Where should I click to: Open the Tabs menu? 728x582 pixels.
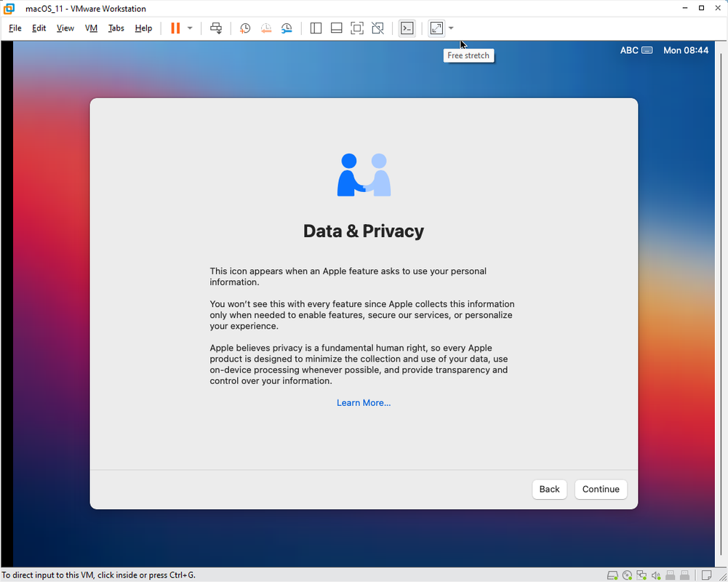(x=116, y=28)
